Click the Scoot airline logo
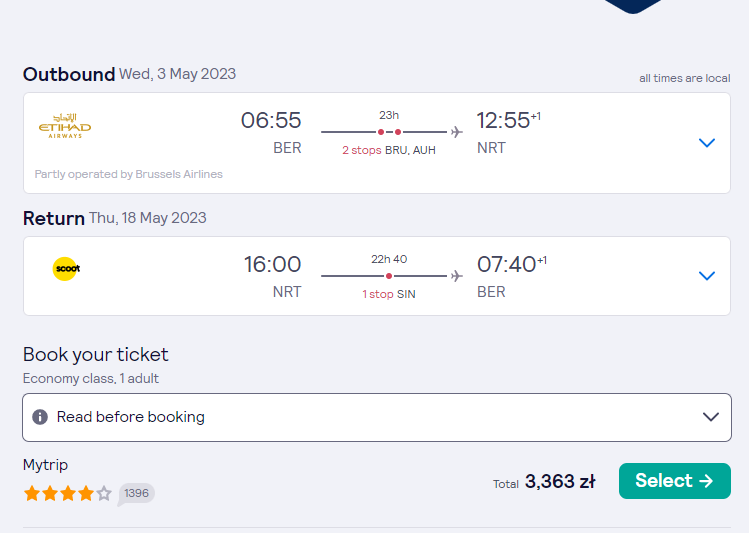 pyautogui.click(x=66, y=268)
